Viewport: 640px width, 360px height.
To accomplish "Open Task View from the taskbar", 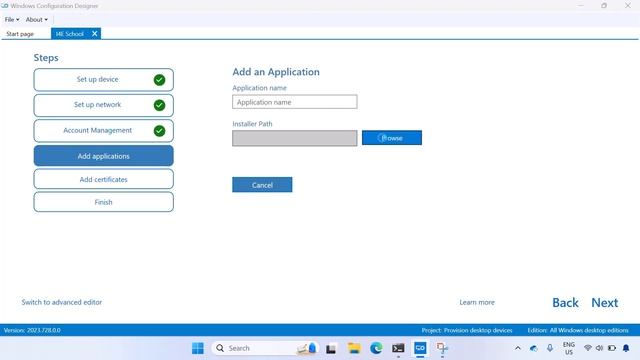I will click(331, 349).
